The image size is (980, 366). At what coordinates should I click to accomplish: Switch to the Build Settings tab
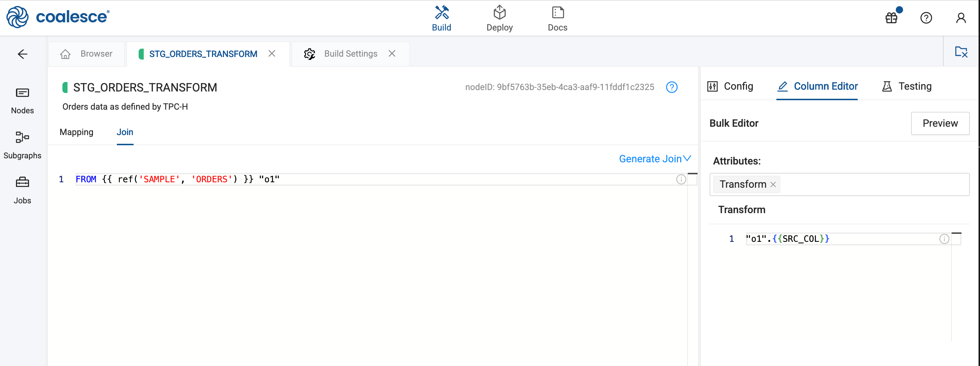click(350, 54)
